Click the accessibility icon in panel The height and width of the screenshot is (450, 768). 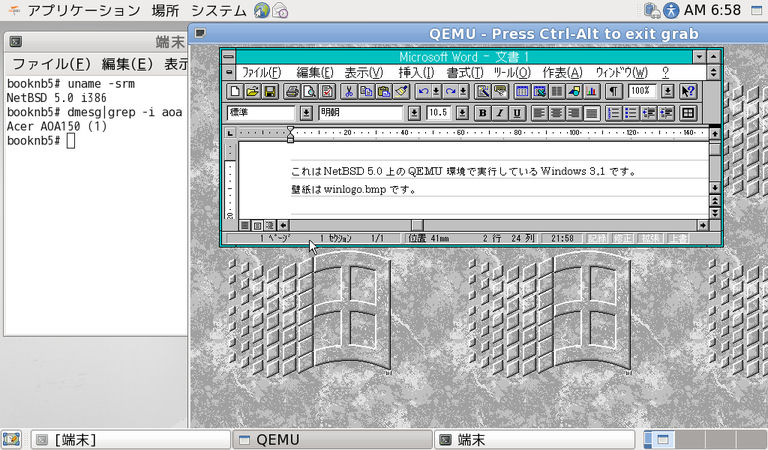coord(671,10)
